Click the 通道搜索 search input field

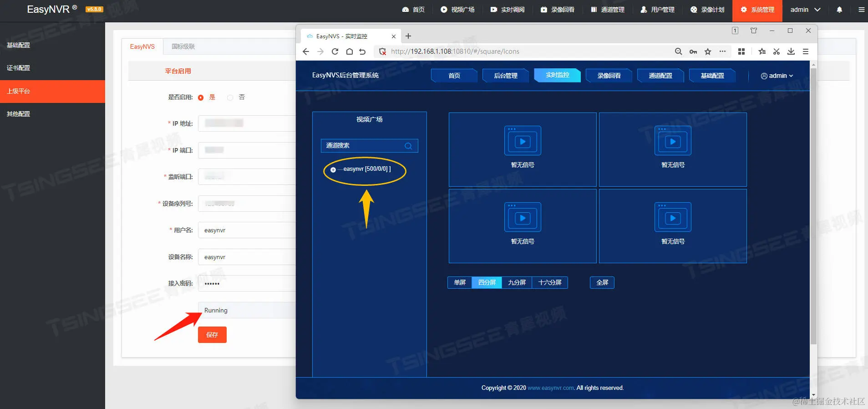pos(369,146)
